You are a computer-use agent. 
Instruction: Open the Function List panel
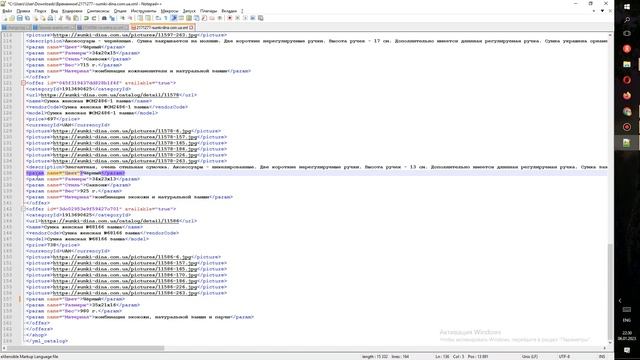[x=204, y=18]
